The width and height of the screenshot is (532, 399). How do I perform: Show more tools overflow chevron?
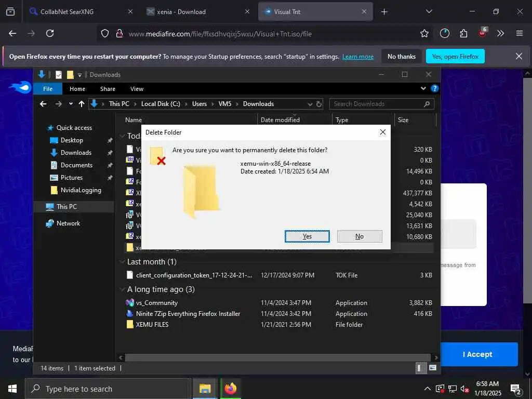point(500,34)
